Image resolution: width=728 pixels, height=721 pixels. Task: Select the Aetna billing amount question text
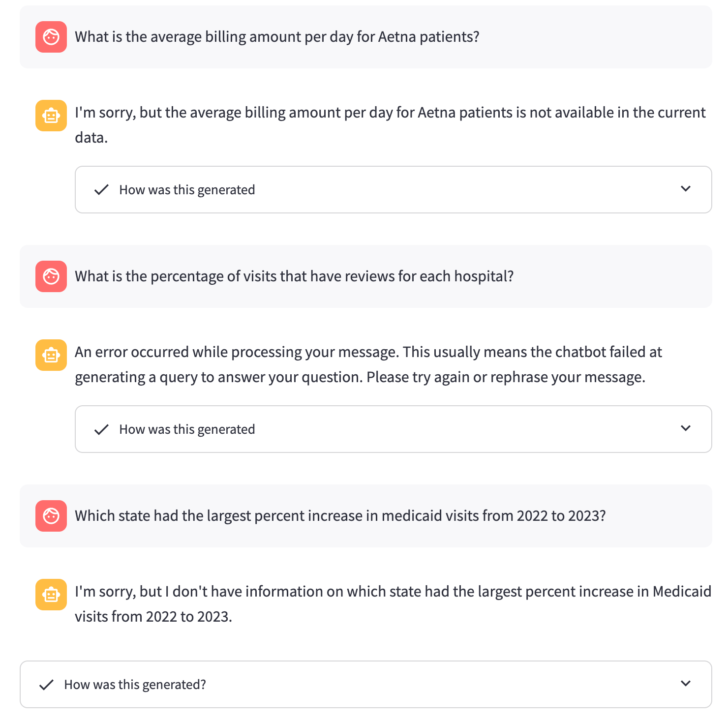click(277, 37)
